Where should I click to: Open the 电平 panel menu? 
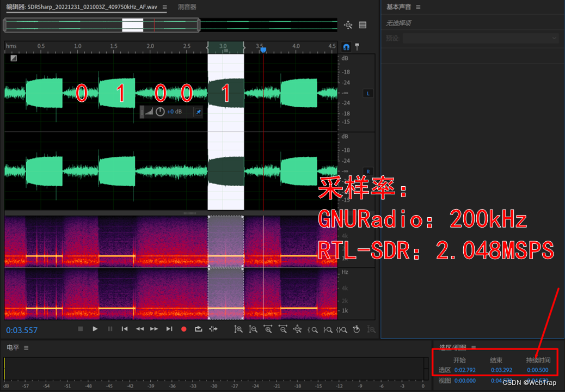(x=26, y=348)
